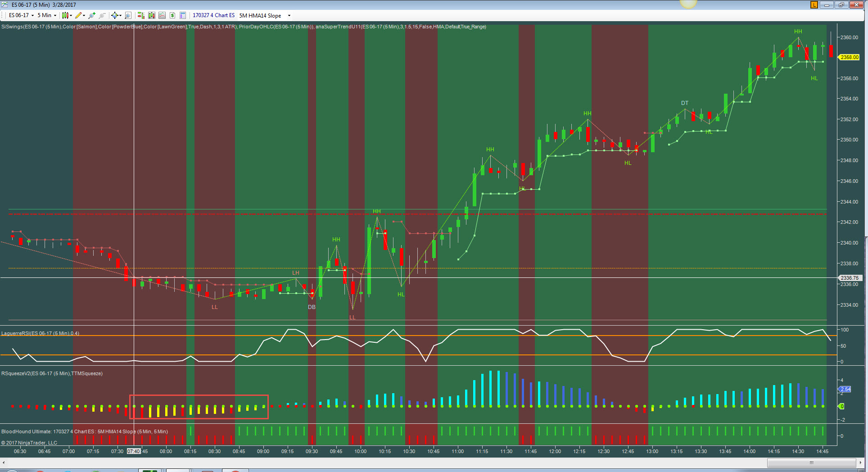Click the LH swing label on chart
868x472 pixels.
296,273
